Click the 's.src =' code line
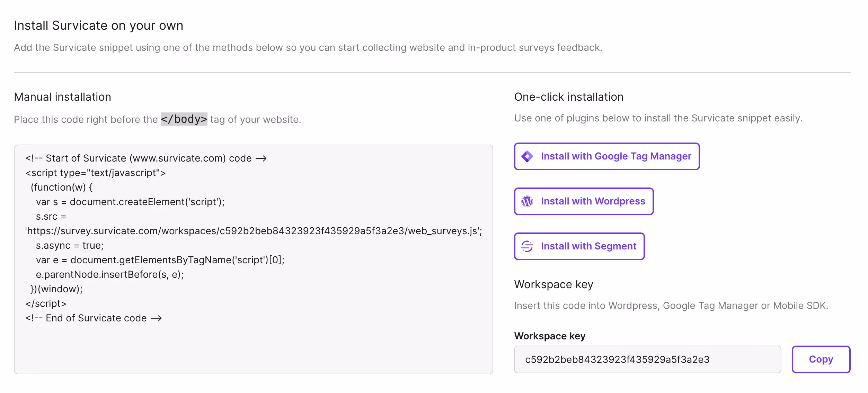The image size is (868, 393). (x=51, y=217)
